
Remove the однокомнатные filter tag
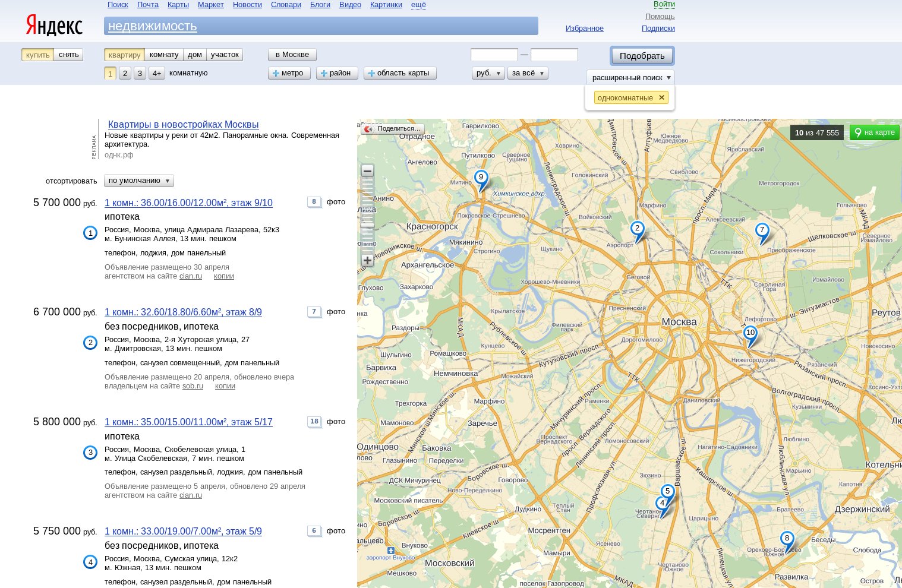(x=661, y=97)
